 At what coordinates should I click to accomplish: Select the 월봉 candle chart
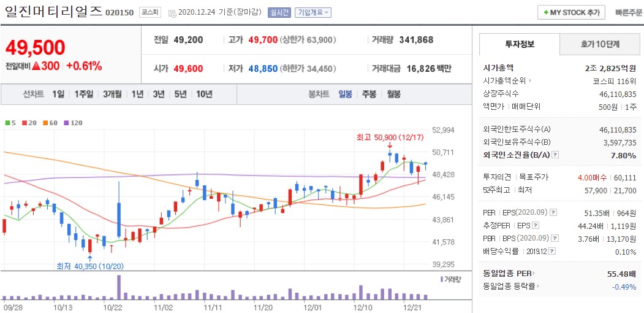tap(393, 94)
